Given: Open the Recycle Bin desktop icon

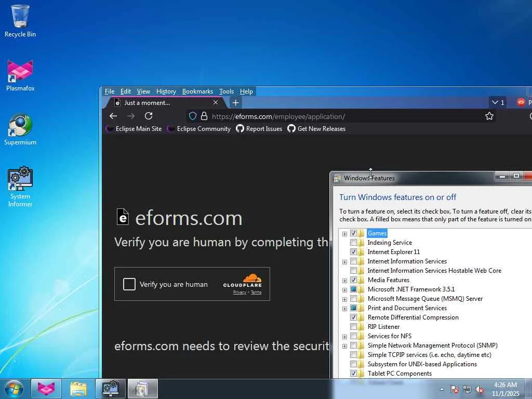Looking at the screenshot, I should click(20, 21).
